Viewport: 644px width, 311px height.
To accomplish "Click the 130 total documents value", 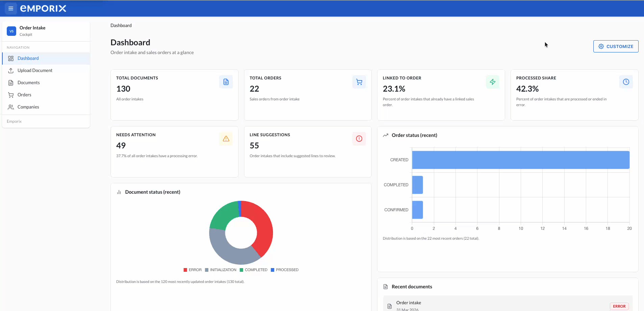I will pyautogui.click(x=123, y=89).
